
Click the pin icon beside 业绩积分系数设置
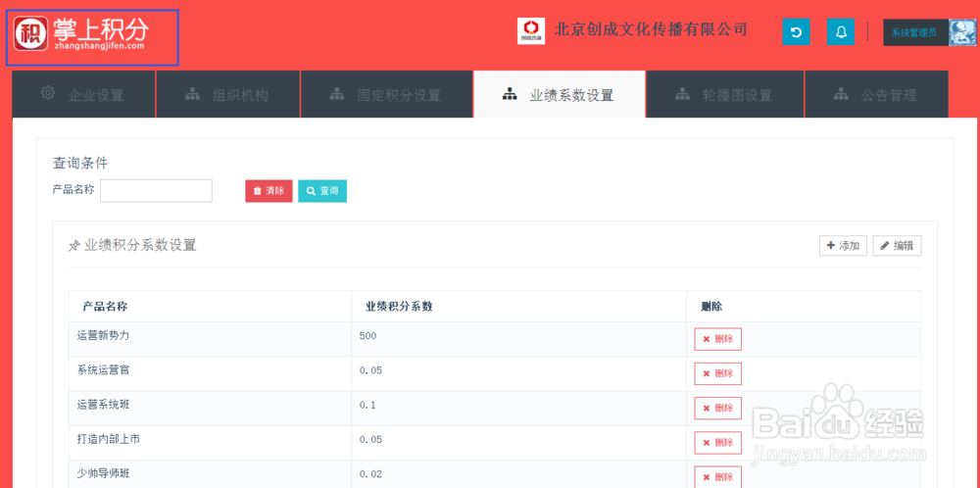(73, 246)
